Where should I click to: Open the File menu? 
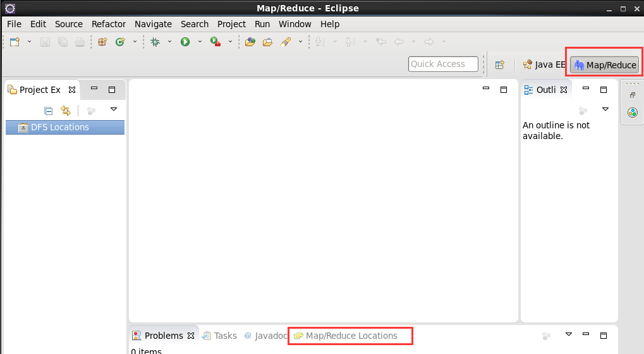pyautogui.click(x=14, y=24)
